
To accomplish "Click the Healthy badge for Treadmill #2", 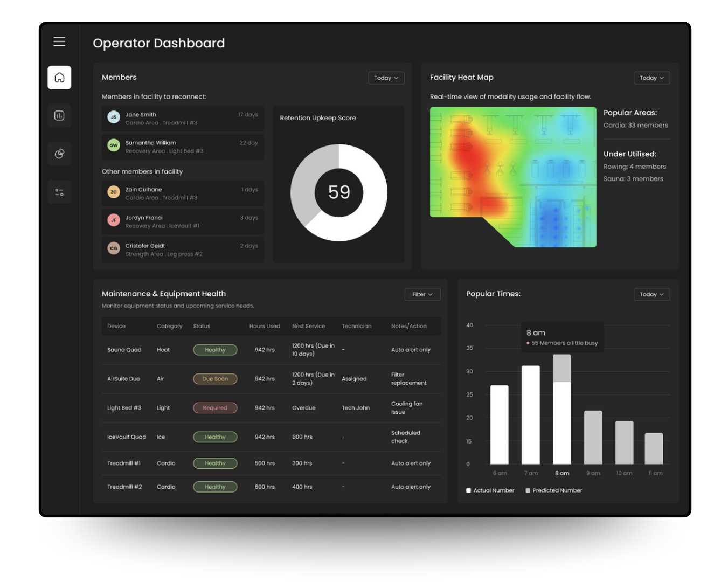I will 215,487.
